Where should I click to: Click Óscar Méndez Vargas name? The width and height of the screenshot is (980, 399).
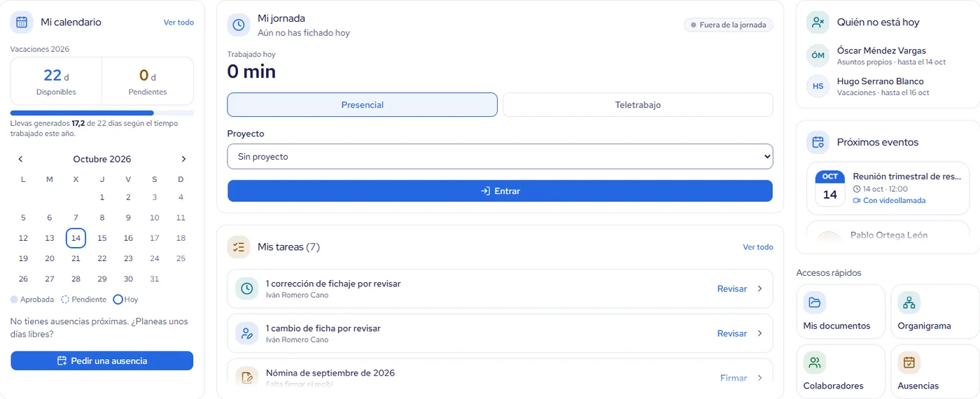(x=881, y=50)
